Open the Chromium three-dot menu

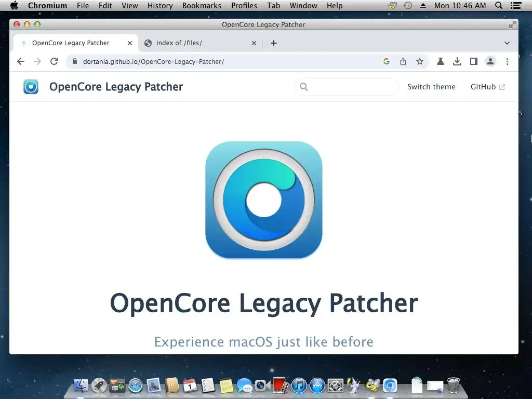click(x=507, y=61)
